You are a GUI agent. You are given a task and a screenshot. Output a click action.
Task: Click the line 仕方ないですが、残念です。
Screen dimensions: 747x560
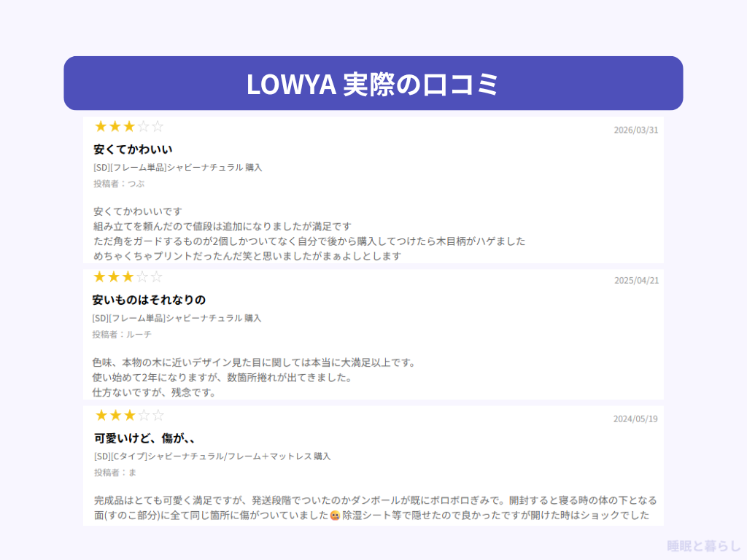pos(155,392)
